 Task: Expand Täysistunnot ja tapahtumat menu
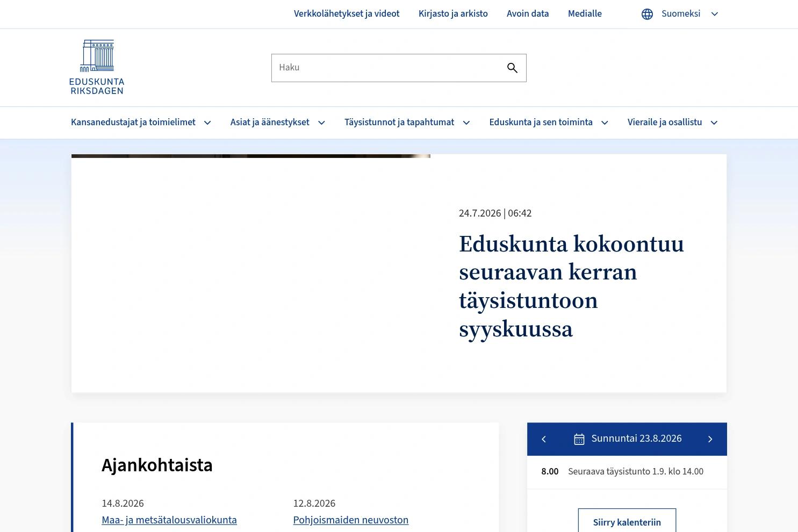point(407,123)
